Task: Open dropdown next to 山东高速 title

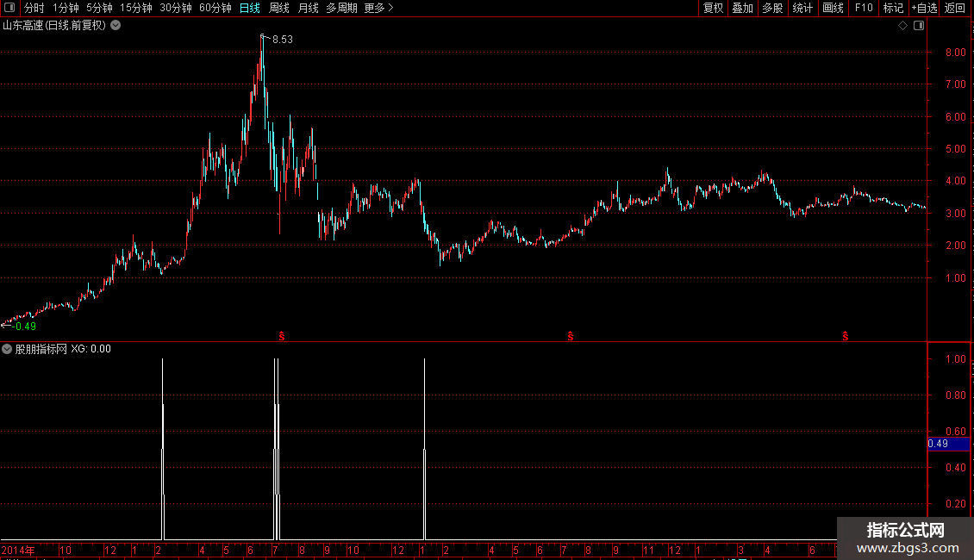Action: (x=116, y=26)
